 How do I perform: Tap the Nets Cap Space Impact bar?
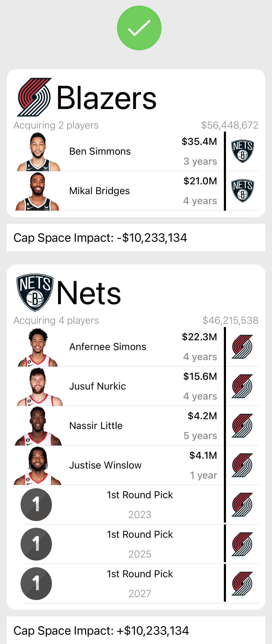136,630
